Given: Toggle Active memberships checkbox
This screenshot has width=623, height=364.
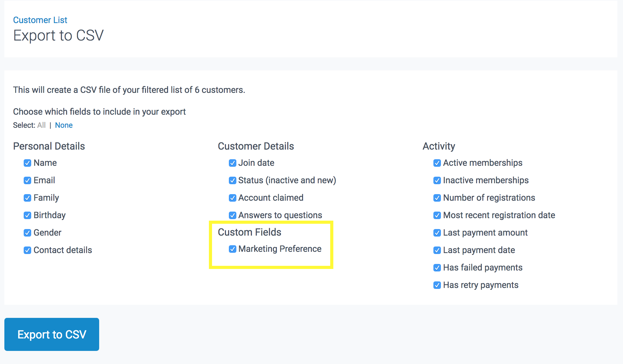Looking at the screenshot, I should (x=437, y=163).
